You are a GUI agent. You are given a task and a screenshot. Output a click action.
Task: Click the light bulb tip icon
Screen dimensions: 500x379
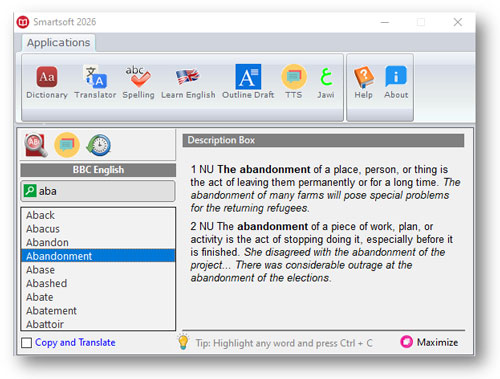[x=183, y=341]
